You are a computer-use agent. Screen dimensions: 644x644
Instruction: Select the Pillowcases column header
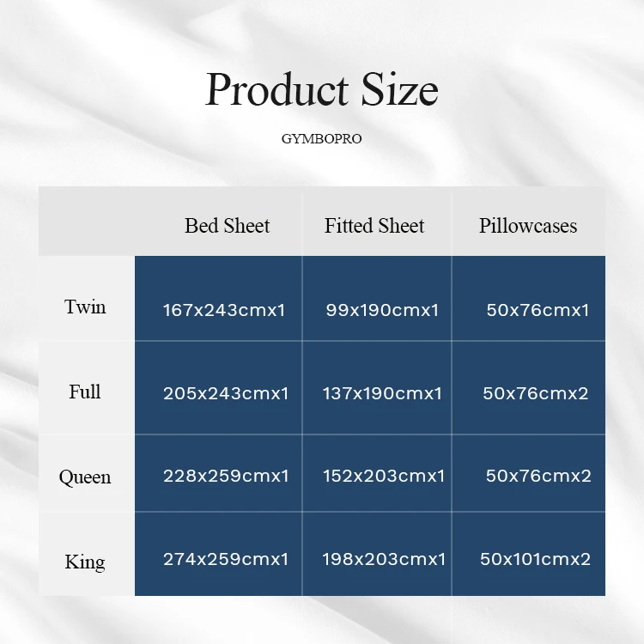click(x=528, y=226)
